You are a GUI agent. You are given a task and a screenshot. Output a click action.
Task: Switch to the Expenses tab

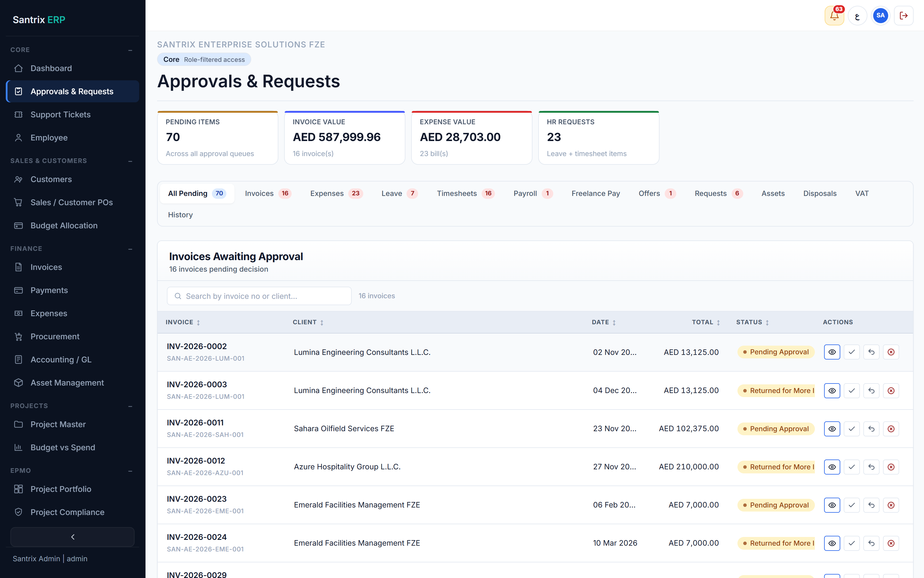[336, 193]
